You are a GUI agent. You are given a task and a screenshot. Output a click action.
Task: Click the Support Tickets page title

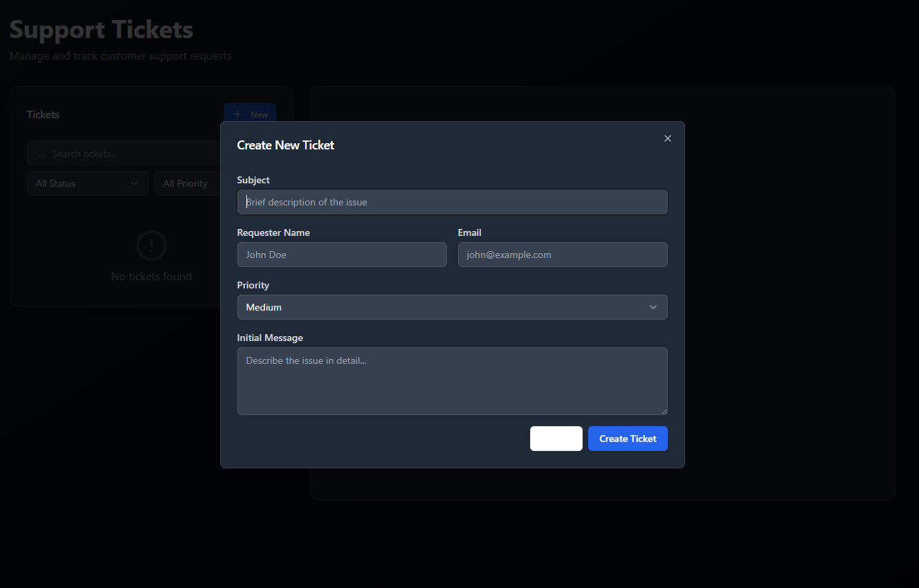pyautogui.click(x=102, y=30)
